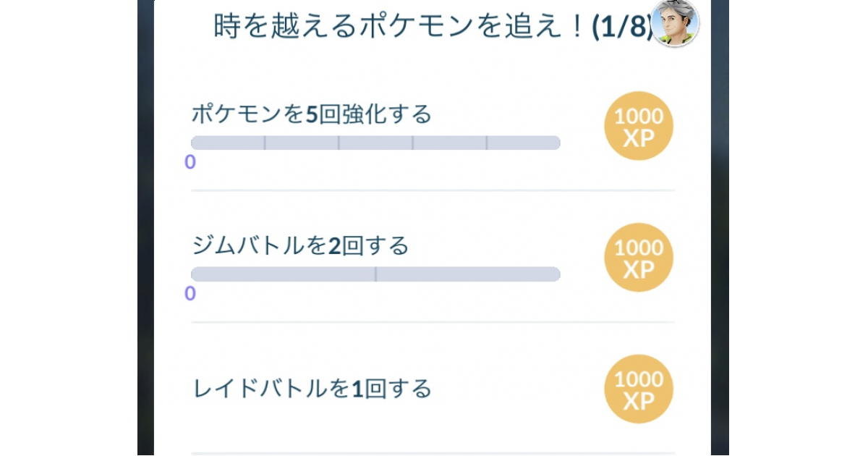Click second half of the gym battle progress bar
The width and height of the screenshot is (868, 456).
click(468, 274)
